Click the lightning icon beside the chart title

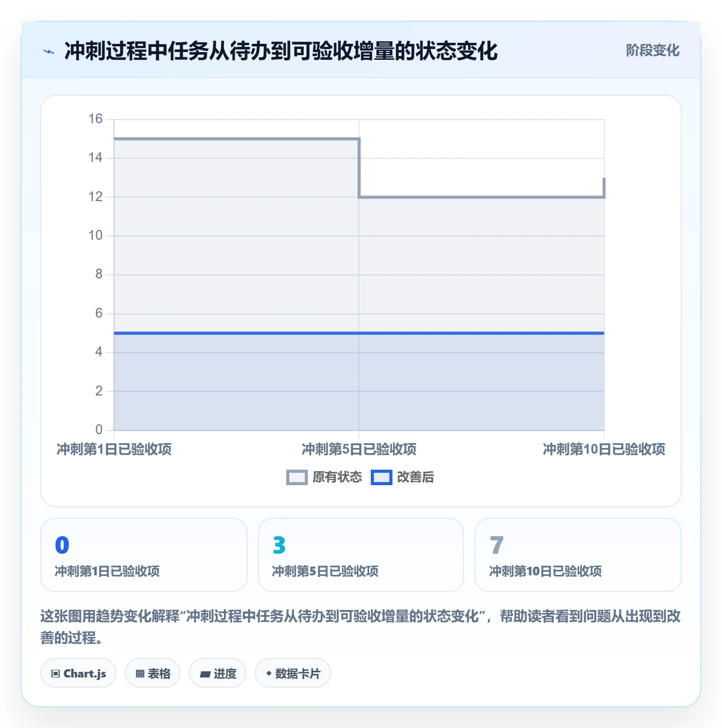point(49,52)
